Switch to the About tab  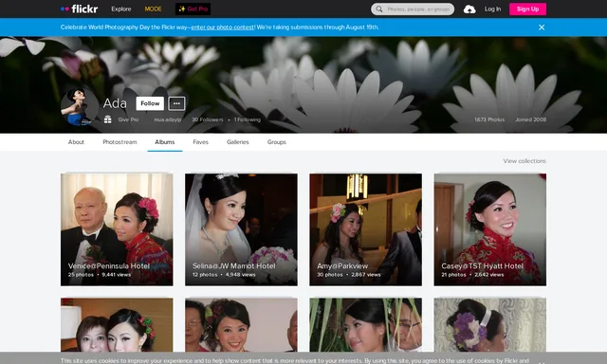click(76, 142)
